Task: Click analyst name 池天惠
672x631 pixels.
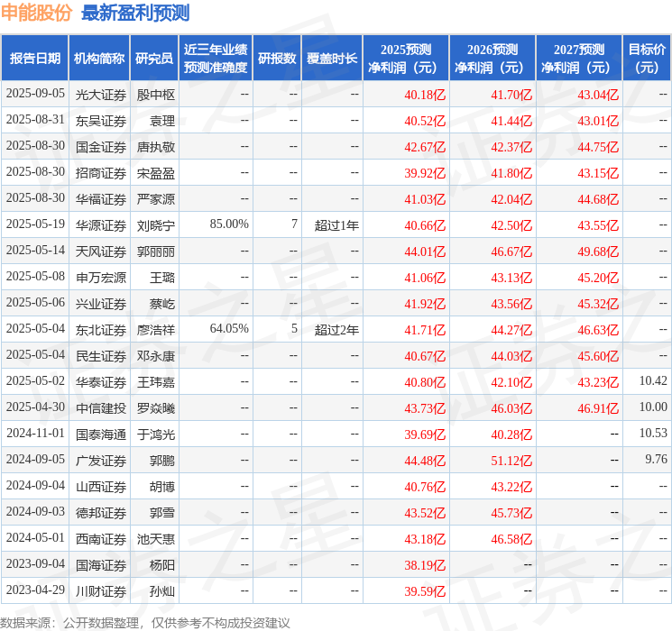Action: pyautogui.click(x=155, y=539)
